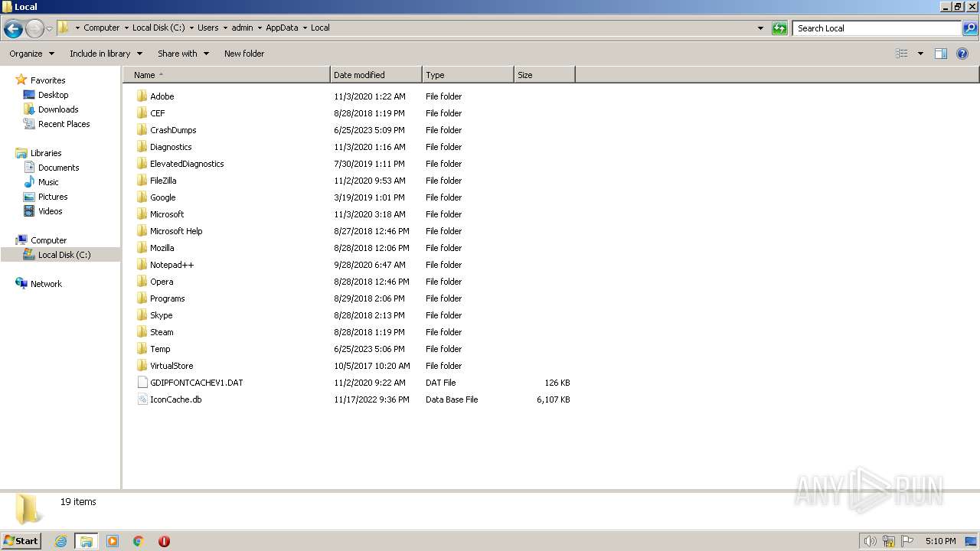Viewport: 980px width, 551px height.
Task: Sort by the Type column header
Action: [x=468, y=75]
